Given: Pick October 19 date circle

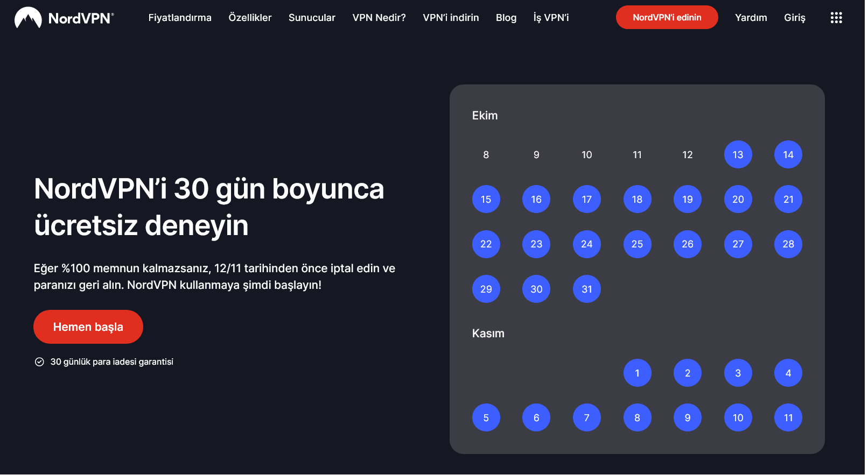Looking at the screenshot, I should 688,200.
